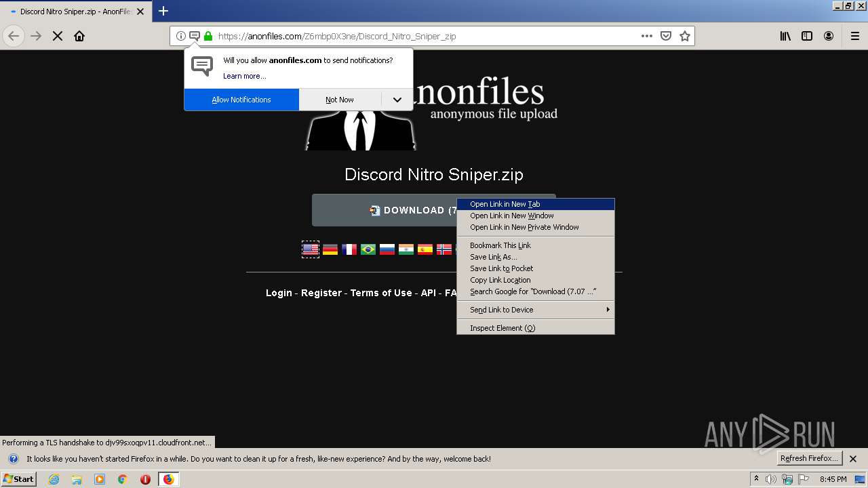Select the Norwegian flag language
This screenshot has height=488, width=868.
pyautogui.click(x=444, y=249)
